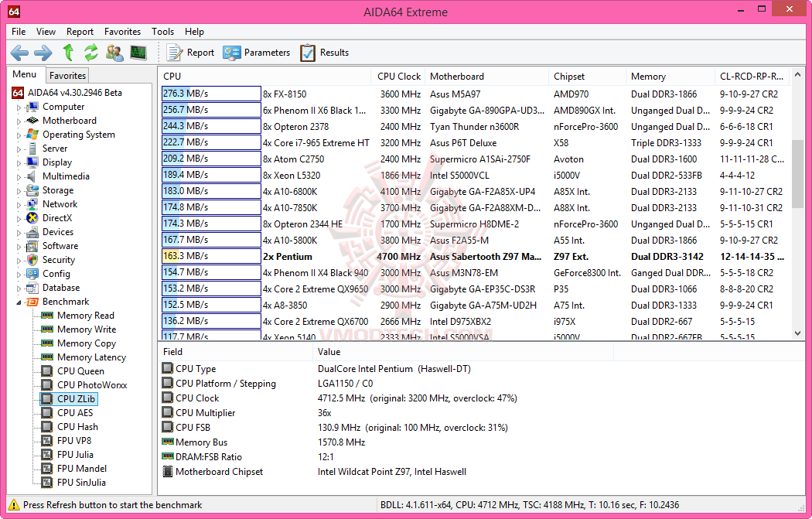The width and height of the screenshot is (812, 519).
Task: Expand the Computer tree node
Action: [x=19, y=108]
